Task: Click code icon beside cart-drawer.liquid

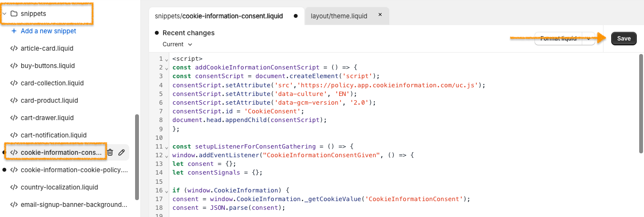Action: [14, 118]
